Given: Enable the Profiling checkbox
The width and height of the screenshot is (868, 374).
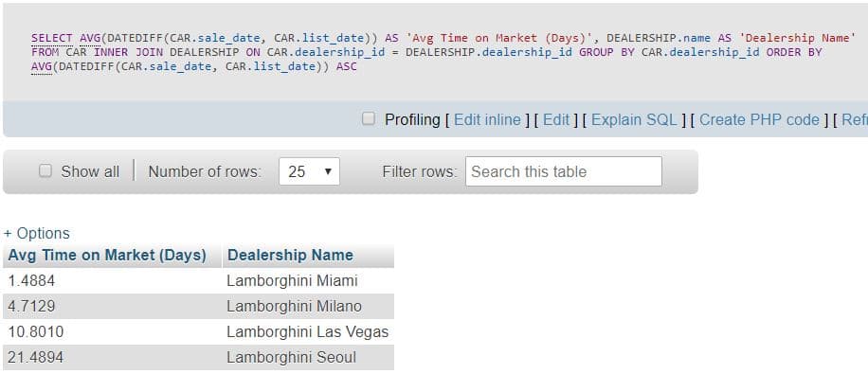Looking at the screenshot, I should (368, 119).
